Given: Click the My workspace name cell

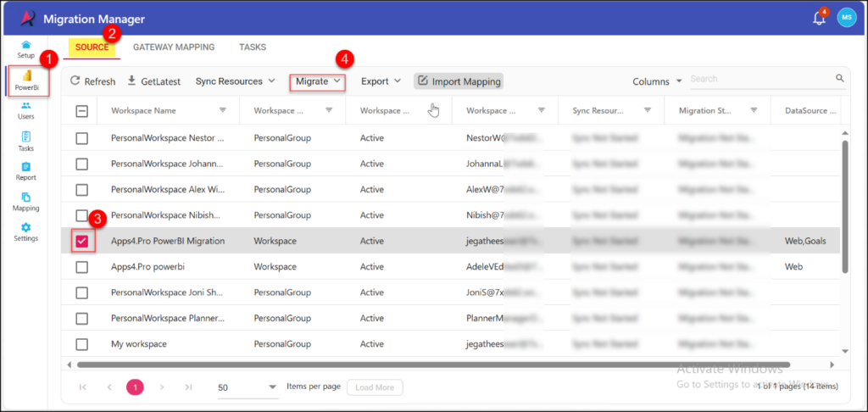Looking at the screenshot, I should (138, 344).
